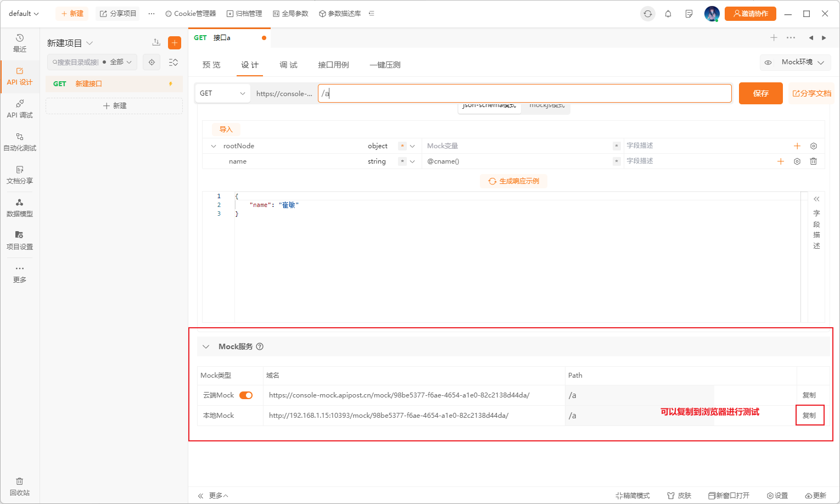Collapse the Mock服务 section
This screenshot has height=504, width=840.
click(206, 346)
